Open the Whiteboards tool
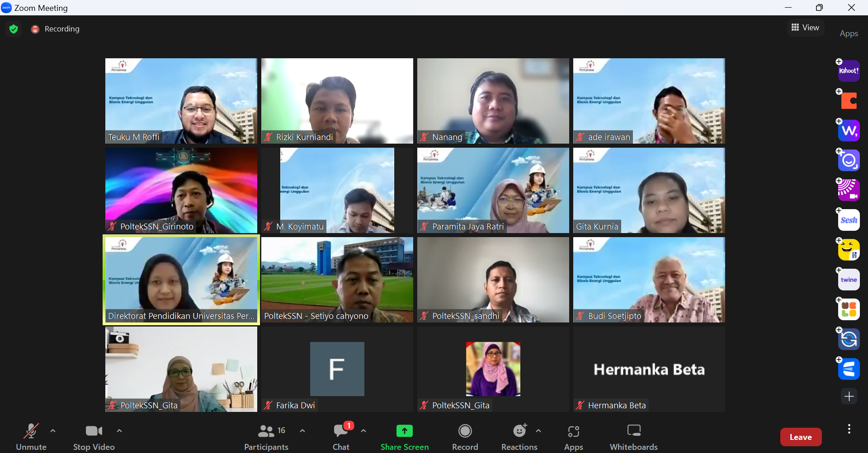 click(x=633, y=437)
